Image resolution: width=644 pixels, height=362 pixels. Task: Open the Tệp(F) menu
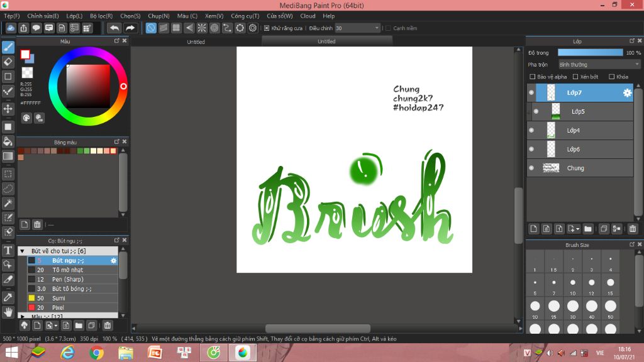(x=11, y=16)
